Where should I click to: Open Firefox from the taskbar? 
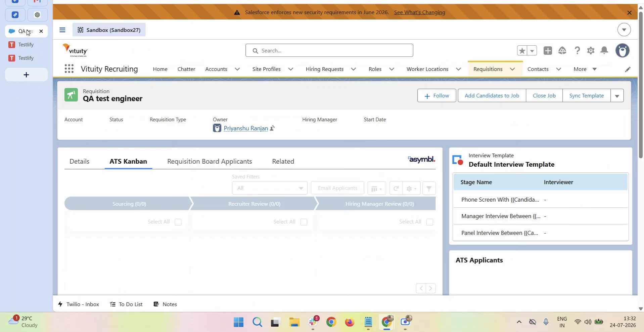(x=350, y=322)
